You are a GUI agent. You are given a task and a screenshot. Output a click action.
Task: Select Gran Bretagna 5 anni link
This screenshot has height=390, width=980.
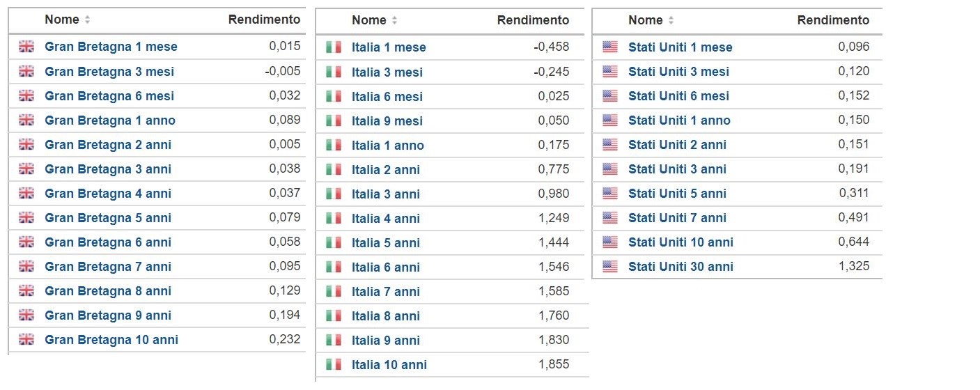[x=108, y=218]
